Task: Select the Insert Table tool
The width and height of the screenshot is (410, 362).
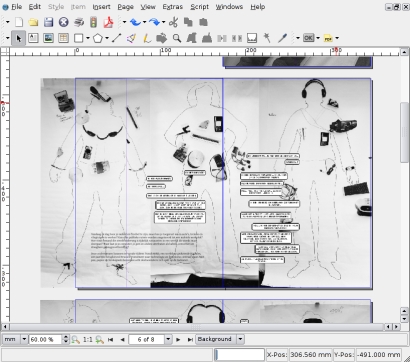Action: pos(63,38)
